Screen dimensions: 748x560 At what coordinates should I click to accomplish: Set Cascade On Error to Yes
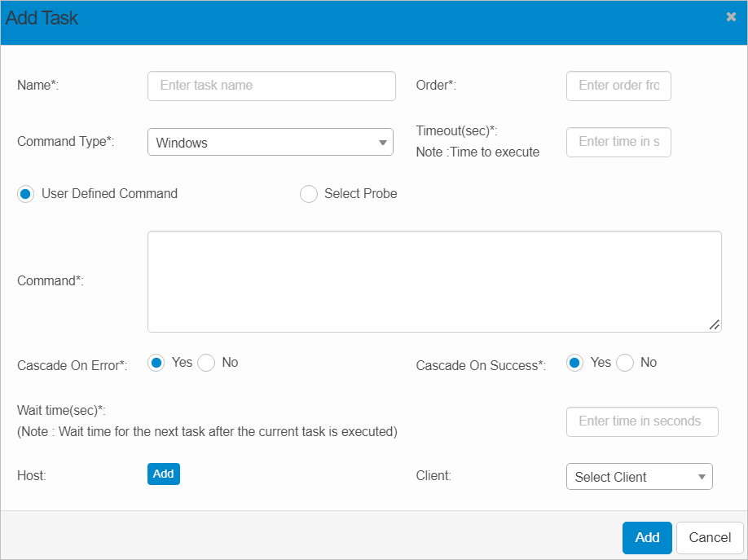coord(156,363)
